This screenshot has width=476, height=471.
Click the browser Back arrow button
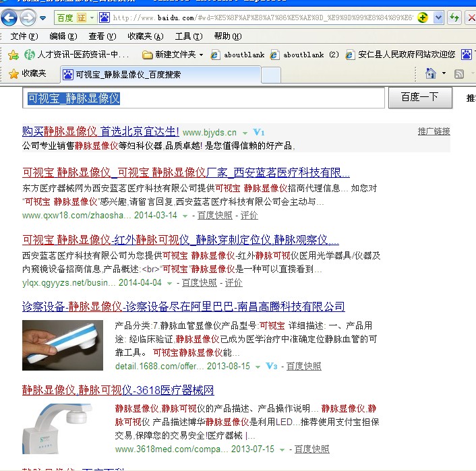click(9, 18)
